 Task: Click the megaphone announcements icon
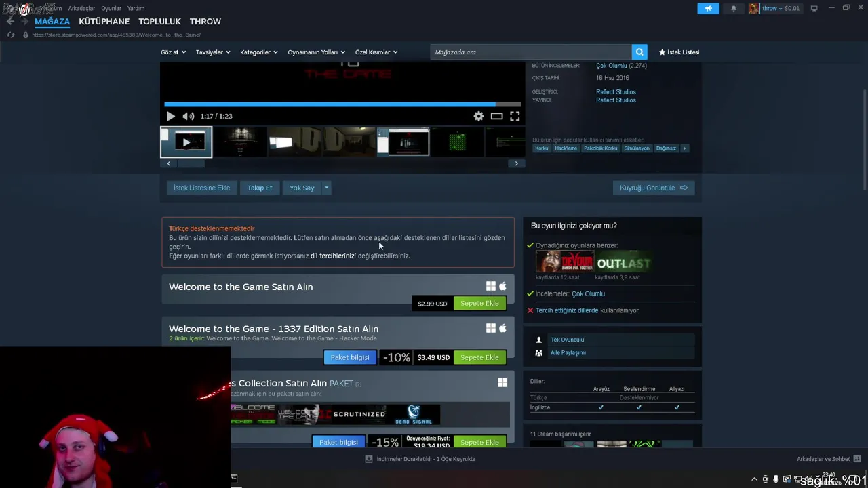tap(708, 8)
